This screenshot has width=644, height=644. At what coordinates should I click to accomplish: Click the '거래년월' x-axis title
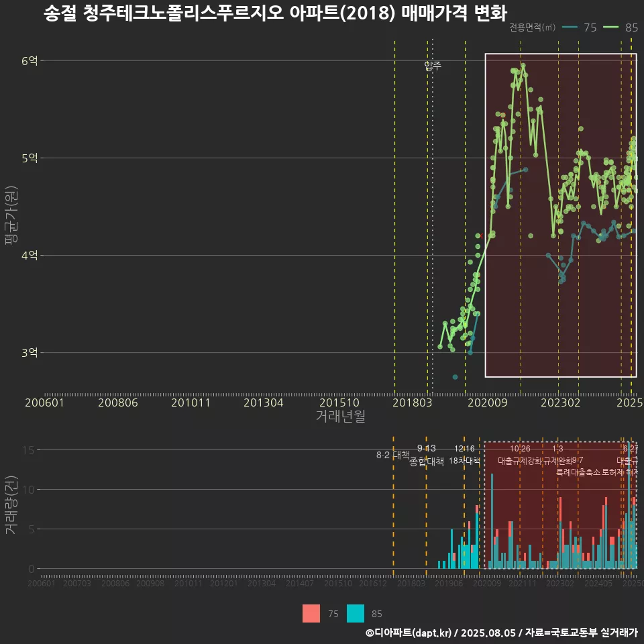[x=341, y=416]
